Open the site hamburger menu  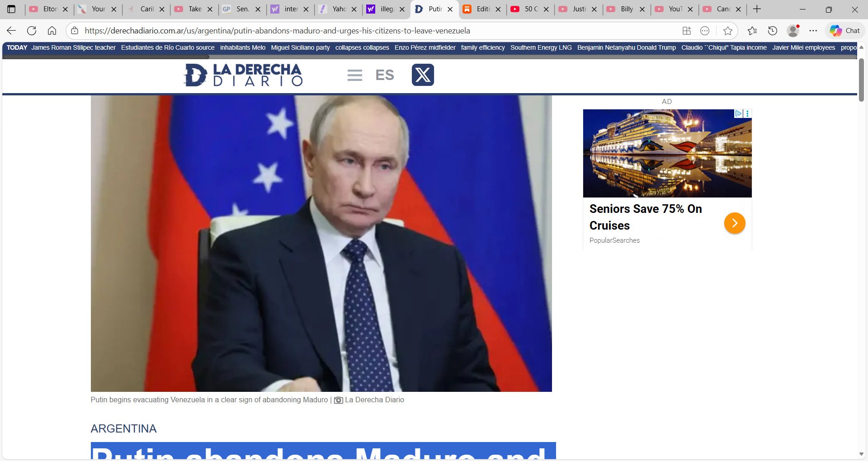click(x=355, y=75)
